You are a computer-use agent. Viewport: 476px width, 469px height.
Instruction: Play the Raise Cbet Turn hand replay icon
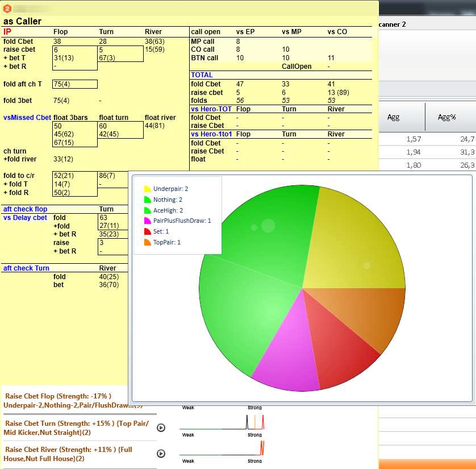(161, 428)
